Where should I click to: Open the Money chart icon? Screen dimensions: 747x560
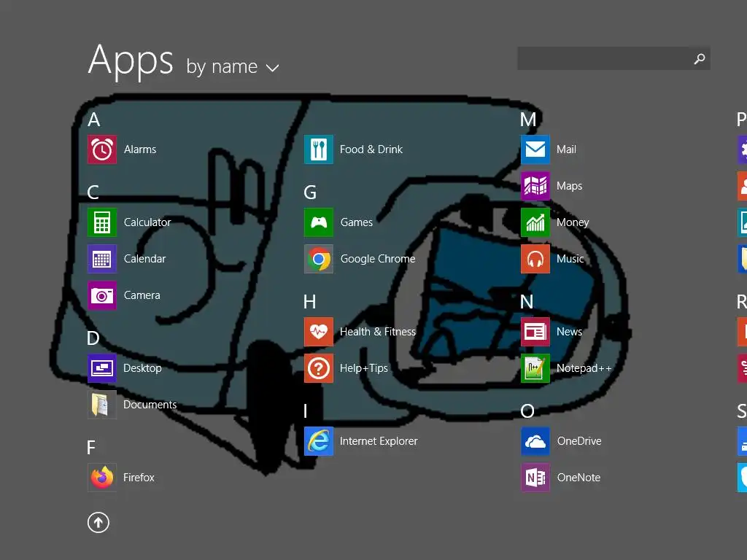[x=535, y=222]
